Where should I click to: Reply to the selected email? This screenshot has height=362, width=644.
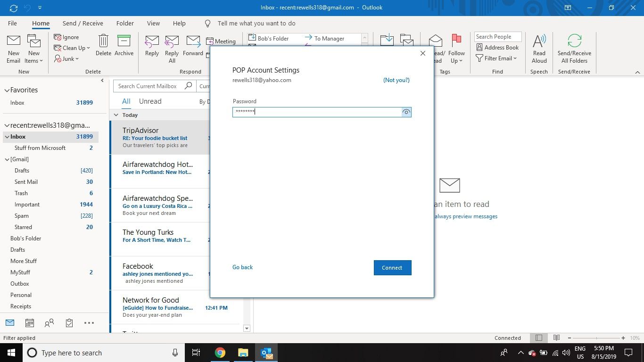tap(152, 46)
